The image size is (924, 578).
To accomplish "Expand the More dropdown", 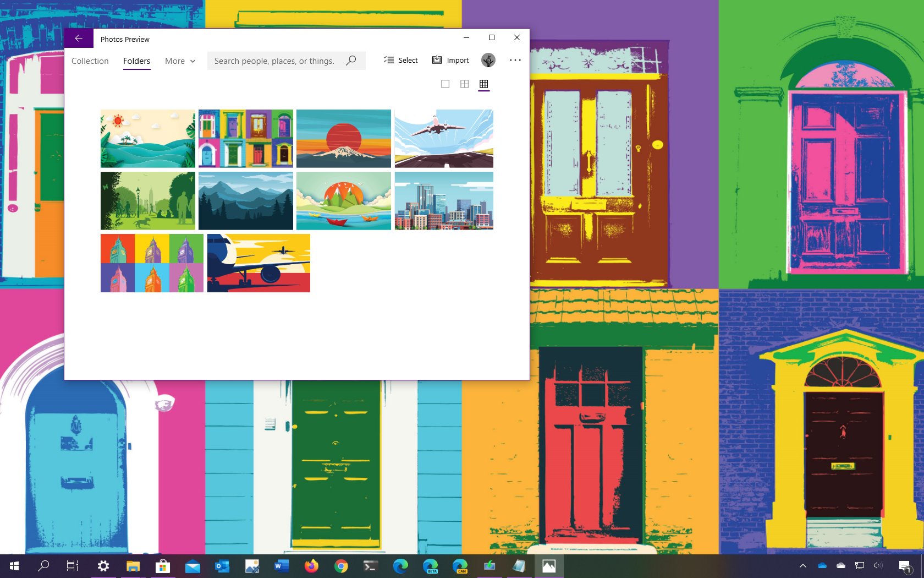I will [x=180, y=61].
